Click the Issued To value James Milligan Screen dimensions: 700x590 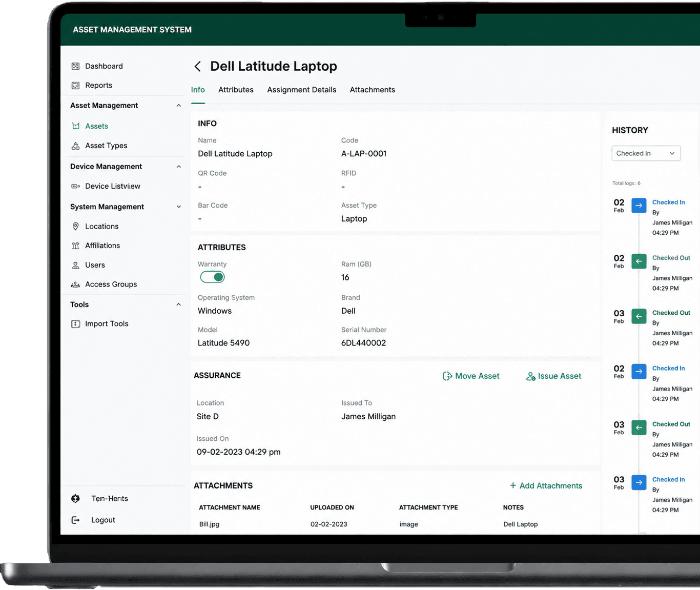coord(368,417)
